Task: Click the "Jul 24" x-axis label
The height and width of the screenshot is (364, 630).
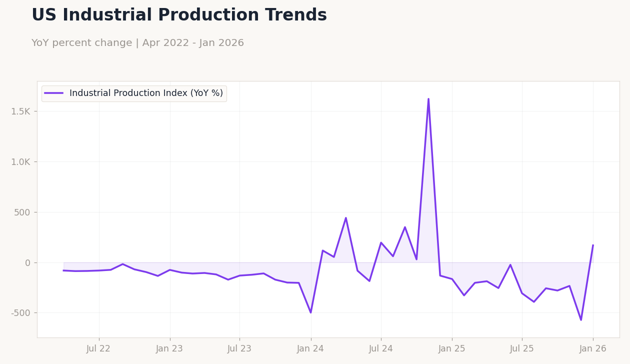Action: tap(381, 349)
